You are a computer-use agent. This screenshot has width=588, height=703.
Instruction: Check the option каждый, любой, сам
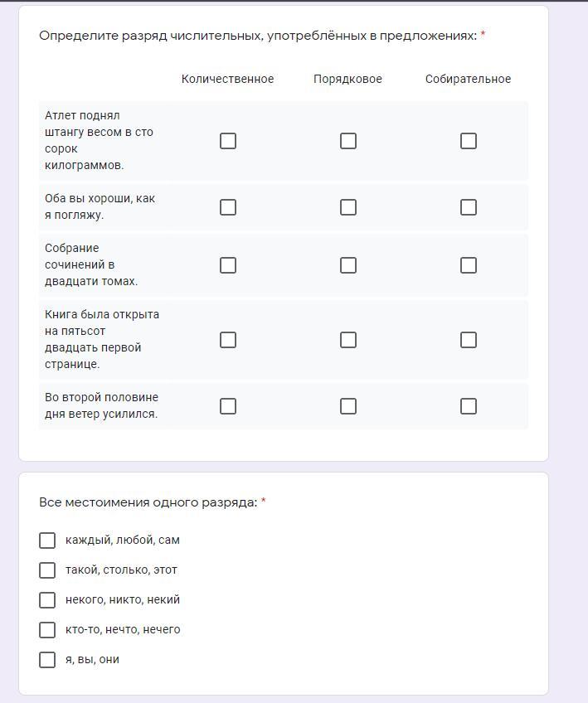(x=47, y=541)
